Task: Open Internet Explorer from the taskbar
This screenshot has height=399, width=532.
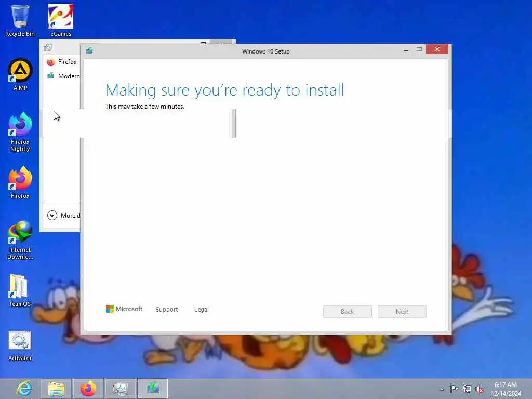Action: 24,389
